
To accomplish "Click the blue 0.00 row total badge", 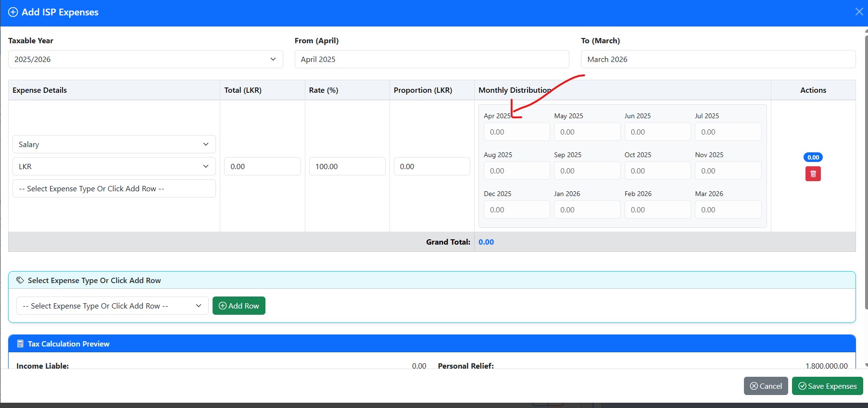I will pos(813,157).
